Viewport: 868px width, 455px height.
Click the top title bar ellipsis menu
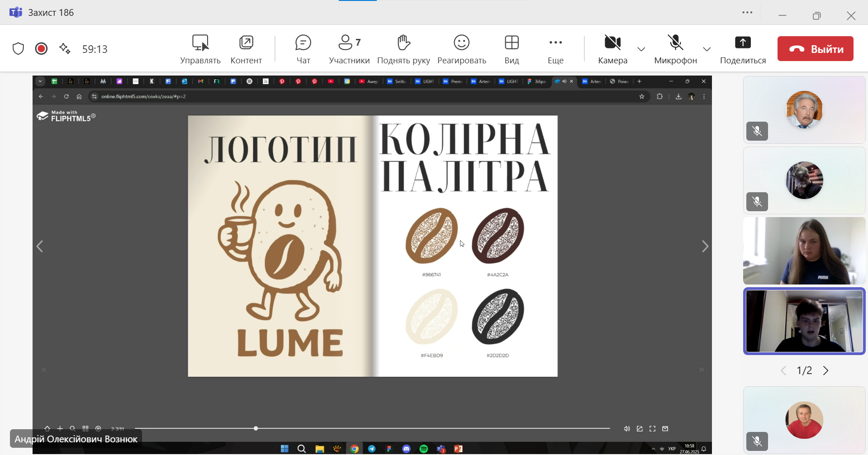(x=747, y=13)
